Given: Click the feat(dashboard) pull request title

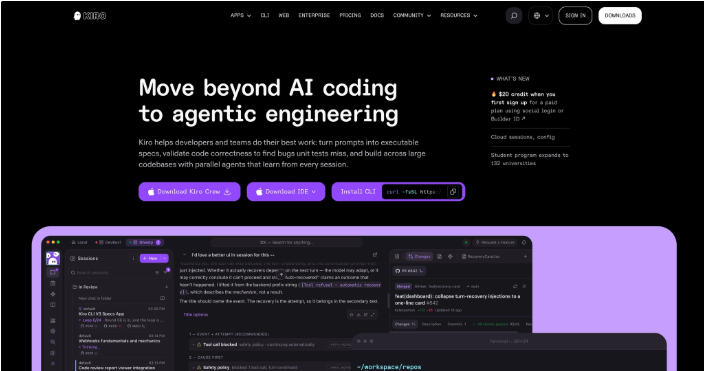Looking at the screenshot, I should point(457,300).
